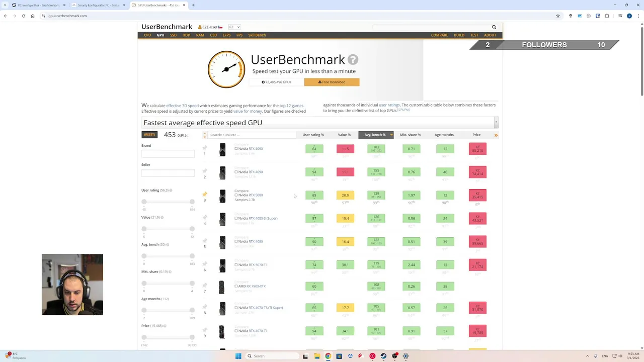Open Settings gear on the taskbar

coord(406,356)
